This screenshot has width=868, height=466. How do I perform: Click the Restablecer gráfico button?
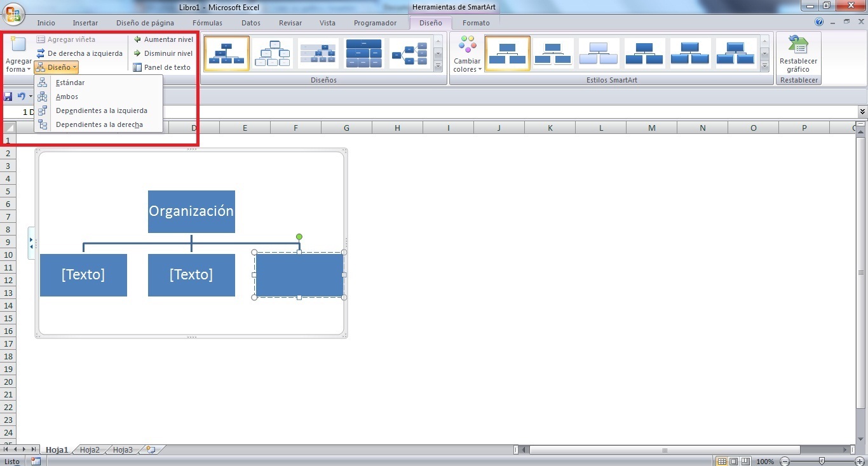tap(798, 54)
